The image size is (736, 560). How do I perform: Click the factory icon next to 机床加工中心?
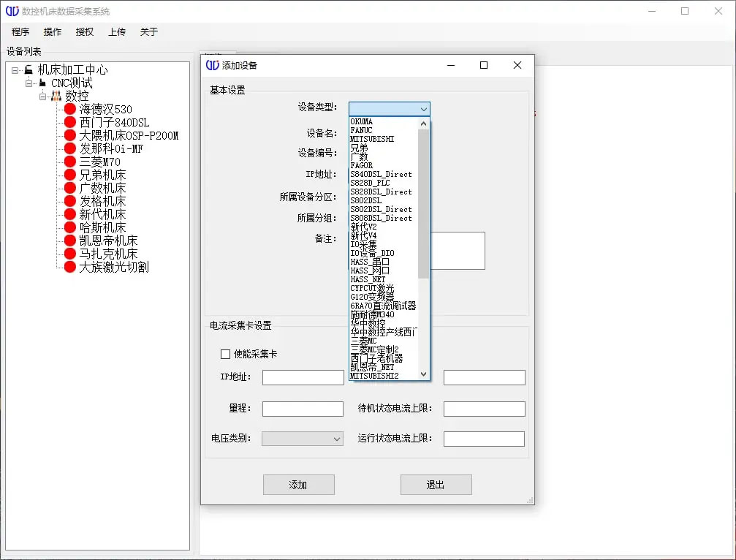pyautogui.click(x=29, y=69)
